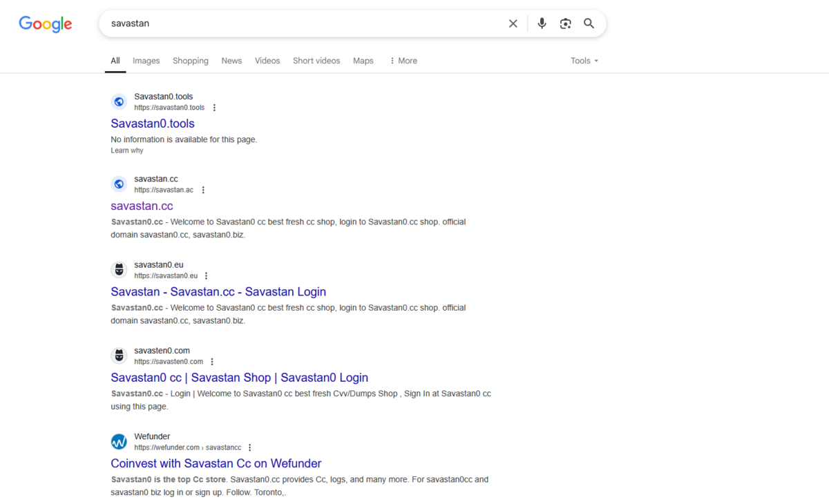Open three-dot options for savasten0.com result
This screenshot has width=829, height=504.
[x=212, y=362]
